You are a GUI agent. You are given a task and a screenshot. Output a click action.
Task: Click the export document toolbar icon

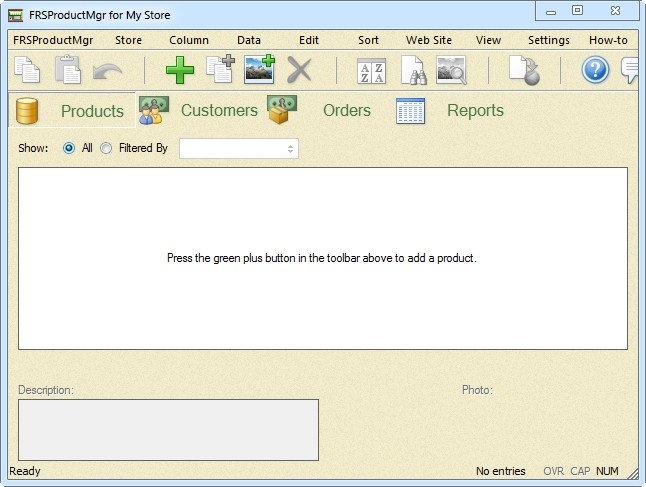(x=522, y=70)
